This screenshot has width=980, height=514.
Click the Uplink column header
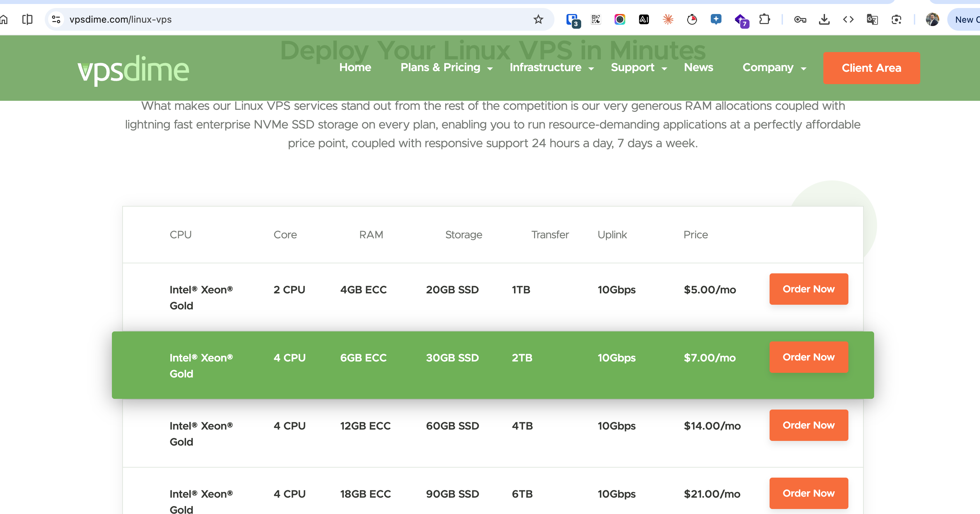click(612, 235)
